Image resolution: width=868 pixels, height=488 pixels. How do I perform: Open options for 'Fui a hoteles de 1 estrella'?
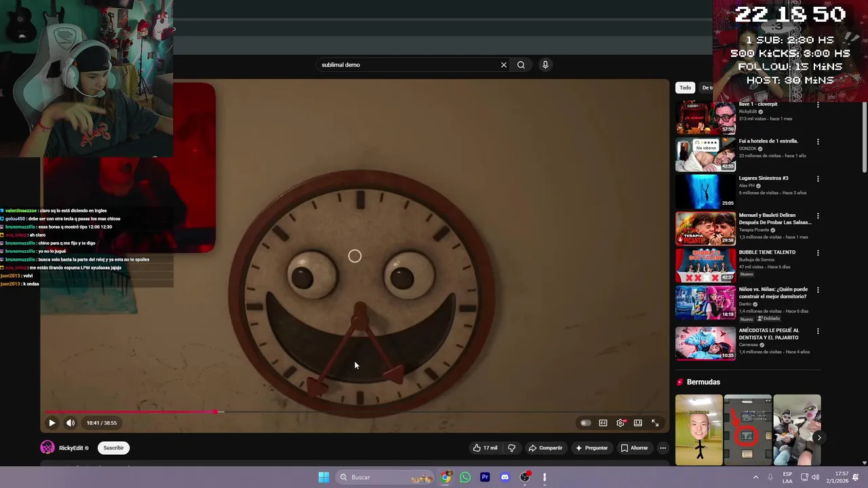coord(818,142)
